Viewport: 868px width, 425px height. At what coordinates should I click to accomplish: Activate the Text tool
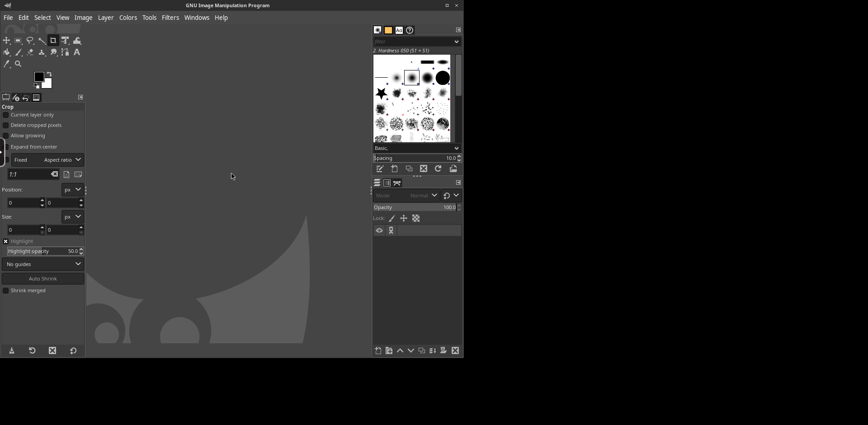tap(77, 52)
